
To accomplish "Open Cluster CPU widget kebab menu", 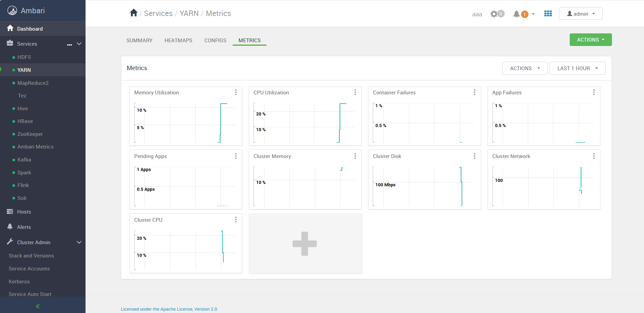I will click(236, 220).
